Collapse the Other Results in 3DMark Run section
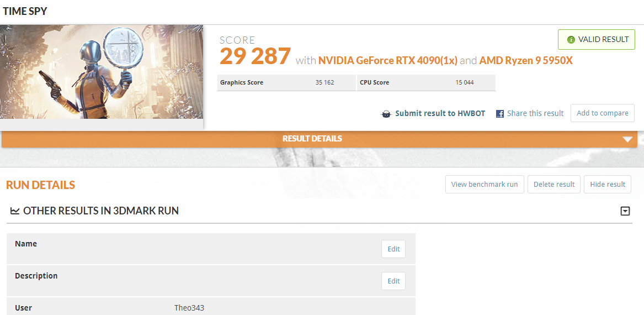This screenshot has height=315, width=644. 625,211
